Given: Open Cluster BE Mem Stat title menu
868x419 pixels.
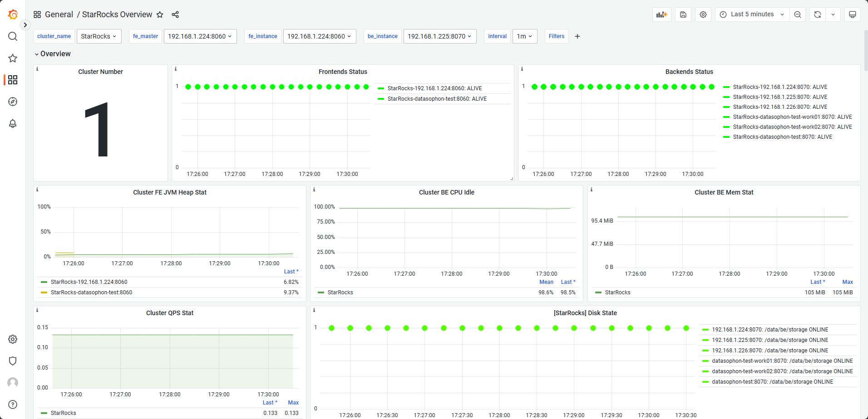Looking at the screenshot, I should click(724, 192).
